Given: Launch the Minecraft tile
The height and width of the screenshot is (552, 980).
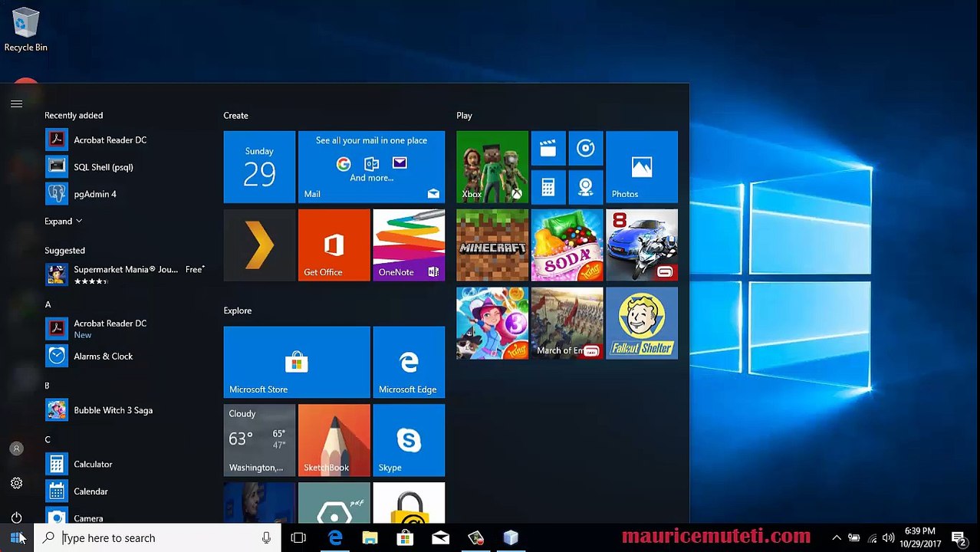Looking at the screenshot, I should tap(492, 245).
